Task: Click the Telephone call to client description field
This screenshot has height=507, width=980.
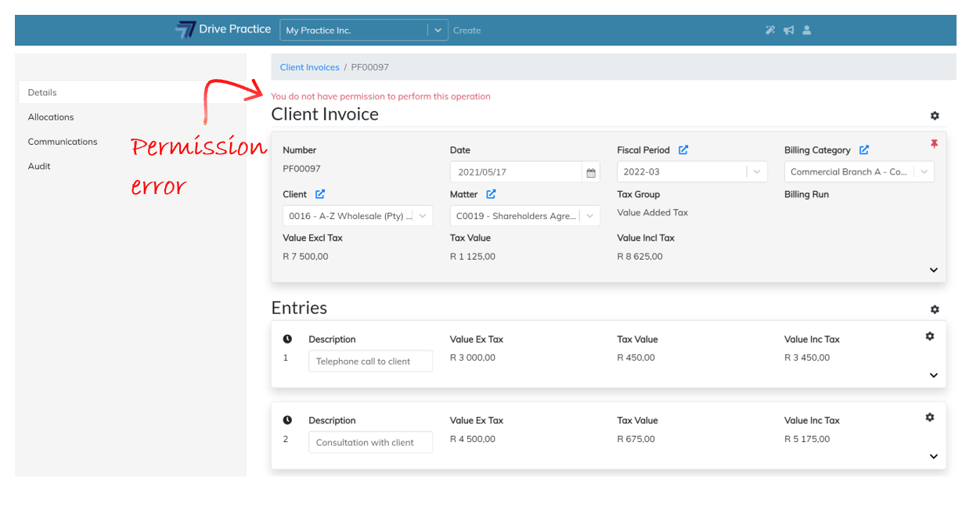Action: (x=370, y=361)
